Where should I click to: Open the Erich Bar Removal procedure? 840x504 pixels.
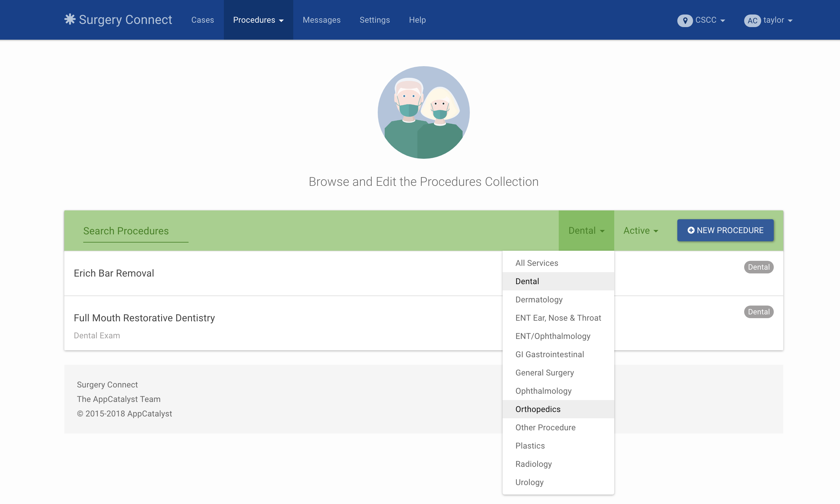point(114,273)
